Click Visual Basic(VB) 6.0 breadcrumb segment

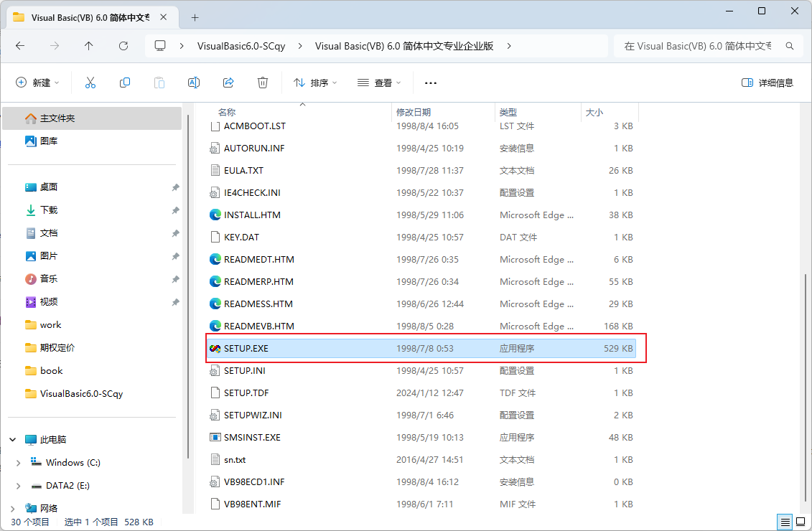point(404,46)
